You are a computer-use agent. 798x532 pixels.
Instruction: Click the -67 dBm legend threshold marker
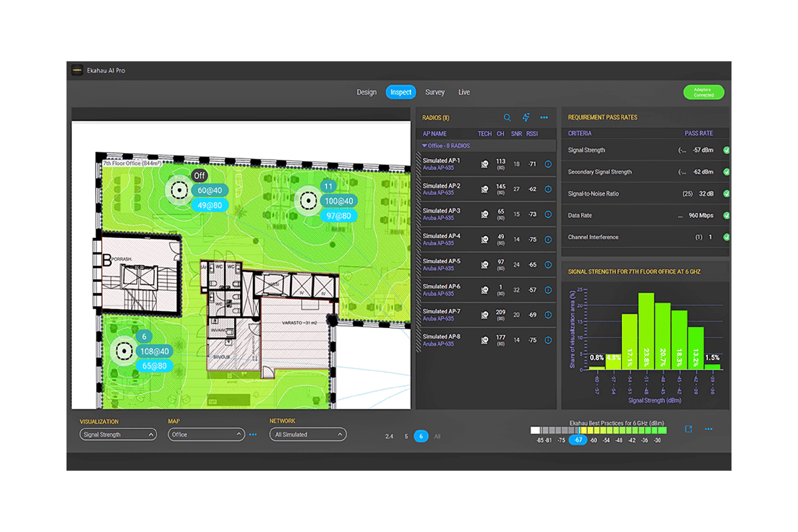click(578, 440)
